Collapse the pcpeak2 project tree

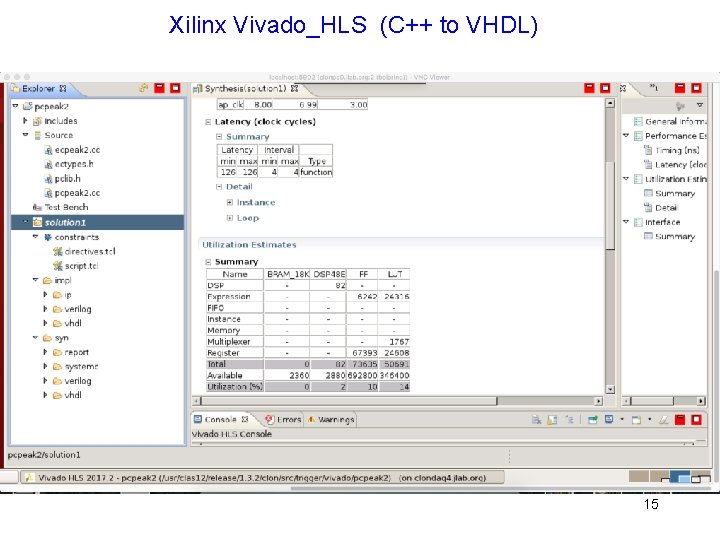[x=15, y=106]
